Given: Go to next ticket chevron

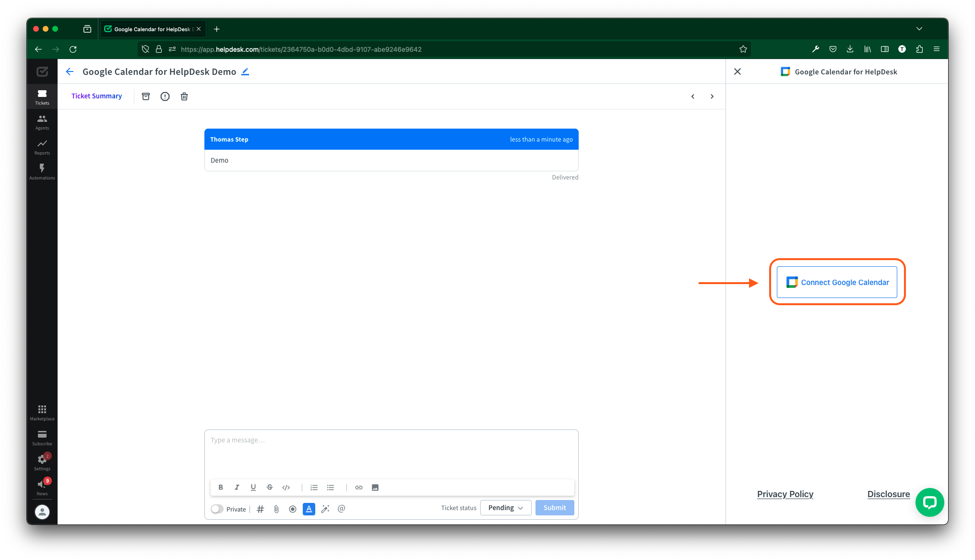Looking at the screenshot, I should pyautogui.click(x=712, y=96).
